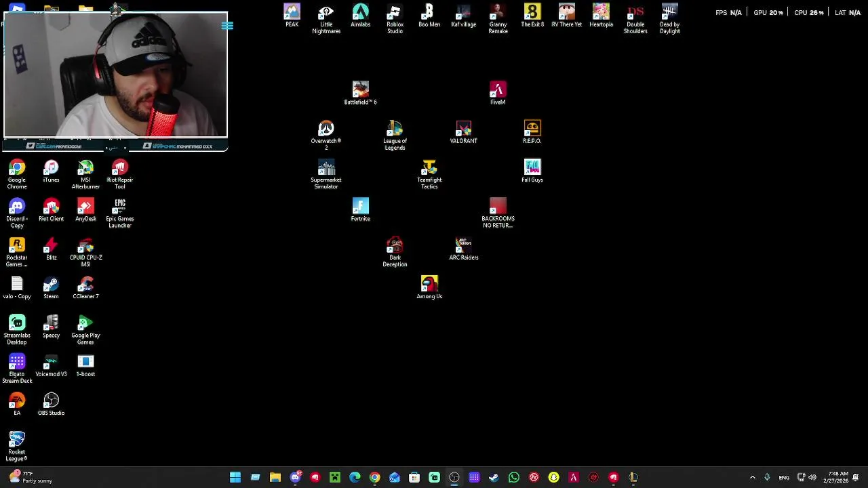This screenshot has width=868, height=488.
Task: Open League of Legends desktop icon
Action: (395, 136)
